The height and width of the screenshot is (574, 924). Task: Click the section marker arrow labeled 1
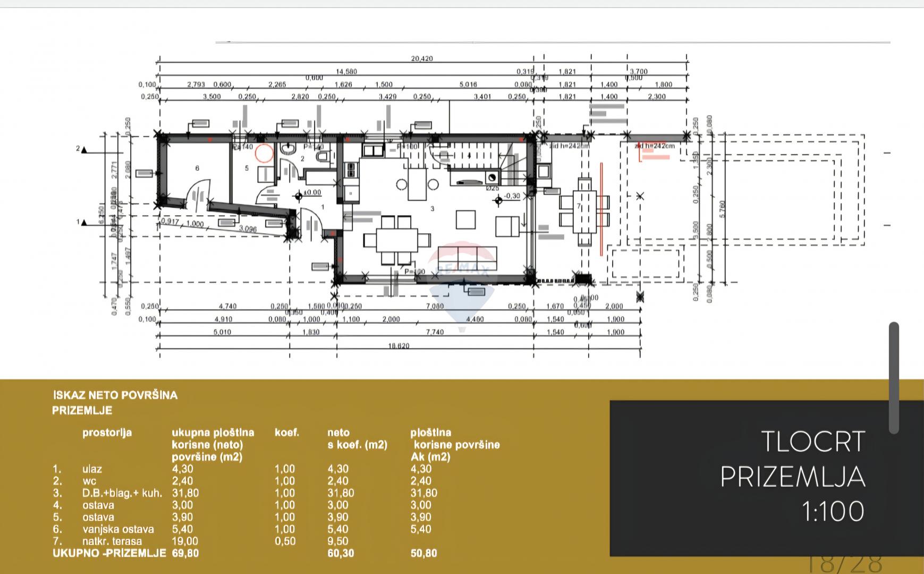[83, 222]
